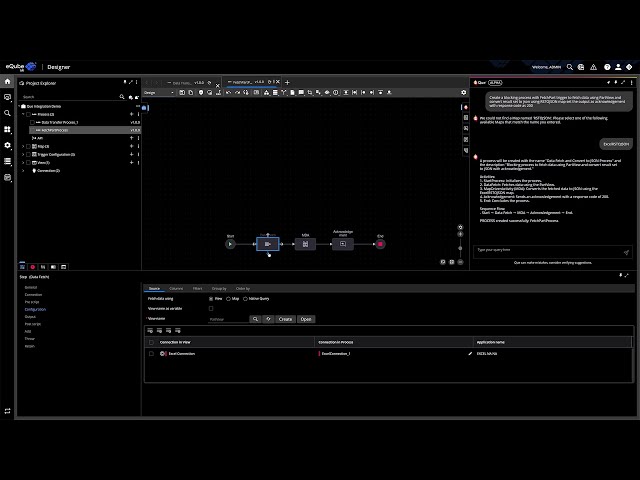Screen dimensions: 640x480
Task: Open the General section in step properties
Action: 31,287
